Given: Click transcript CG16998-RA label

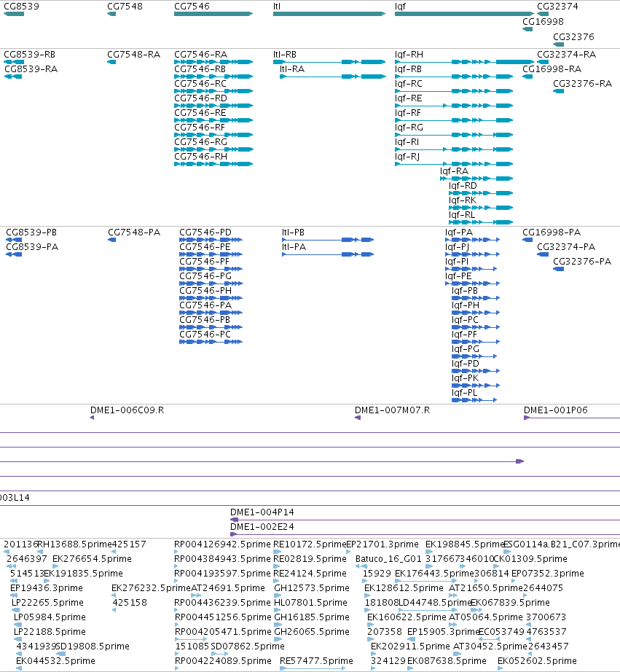Looking at the screenshot, I should pyautogui.click(x=552, y=69).
